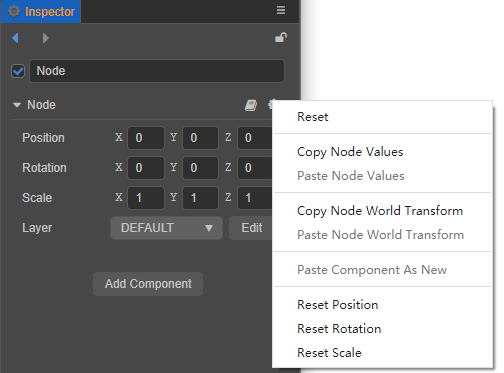Click Scale Y field

point(200,198)
